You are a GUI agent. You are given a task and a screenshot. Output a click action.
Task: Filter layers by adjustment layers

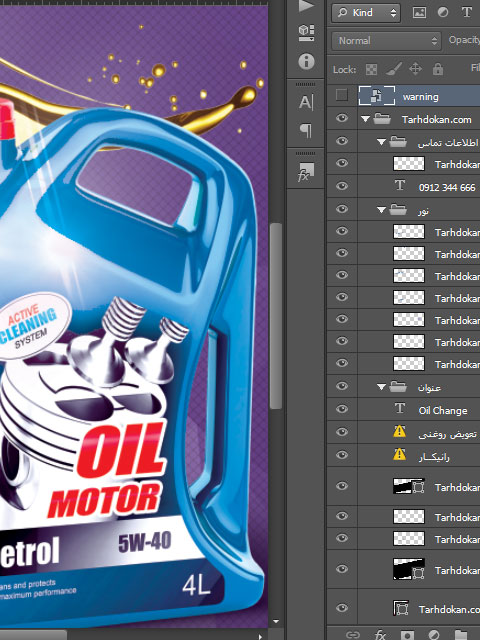pyautogui.click(x=443, y=13)
